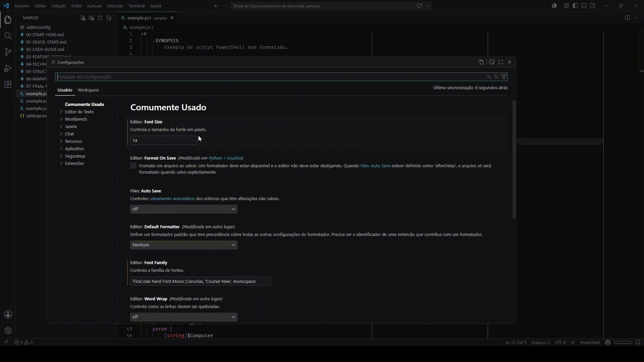The image size is (644, 362).
Task: Select Comumente Usado settings category
Action: click(x=85, y=104)
